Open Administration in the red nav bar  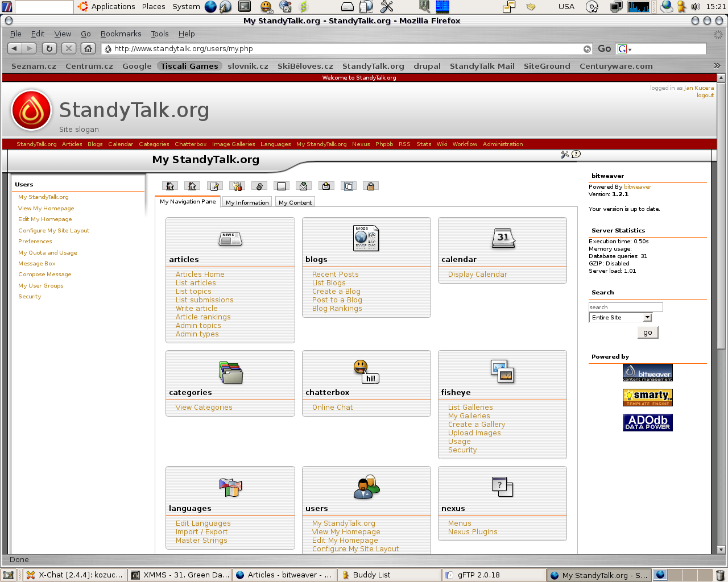pyautogui.click(x=503, y=144)
